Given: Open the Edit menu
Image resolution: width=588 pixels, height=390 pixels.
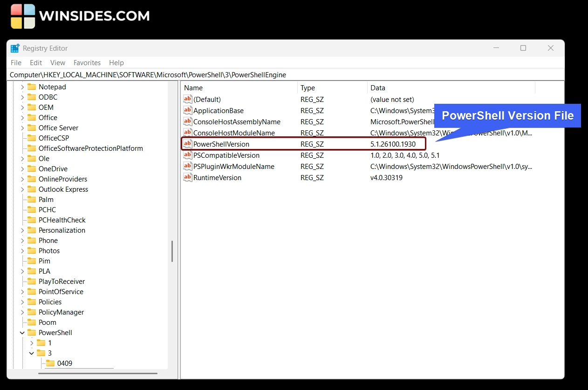Looking at the screenshot, I should 36,63.
